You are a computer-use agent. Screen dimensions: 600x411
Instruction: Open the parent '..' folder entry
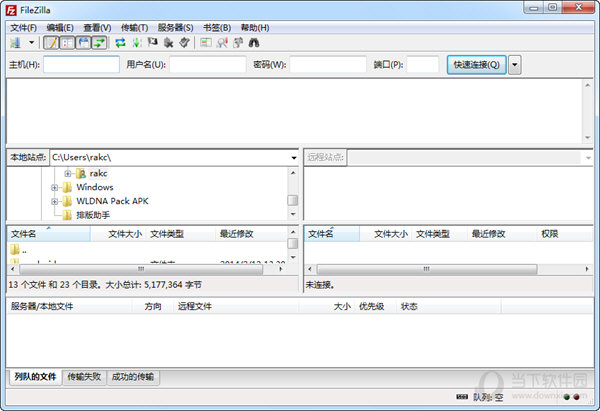(18, 250)
